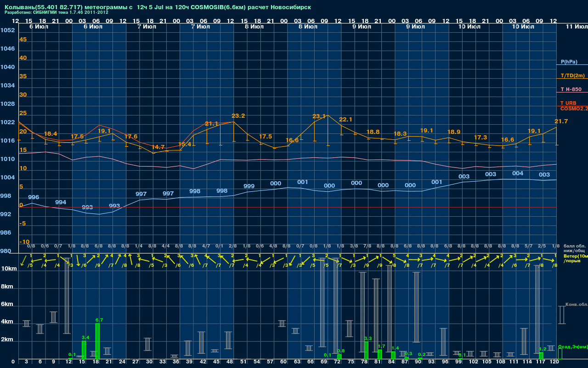Image resolution: width=588 pixels, height=368 pixels.
Task: Click hour 48 on the bottom axis
Action: pos(230,362)
